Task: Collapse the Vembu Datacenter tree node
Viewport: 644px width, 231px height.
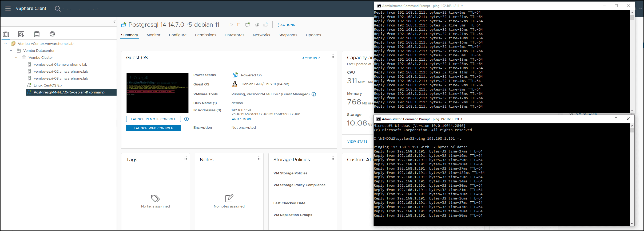Action: (11, 50)
